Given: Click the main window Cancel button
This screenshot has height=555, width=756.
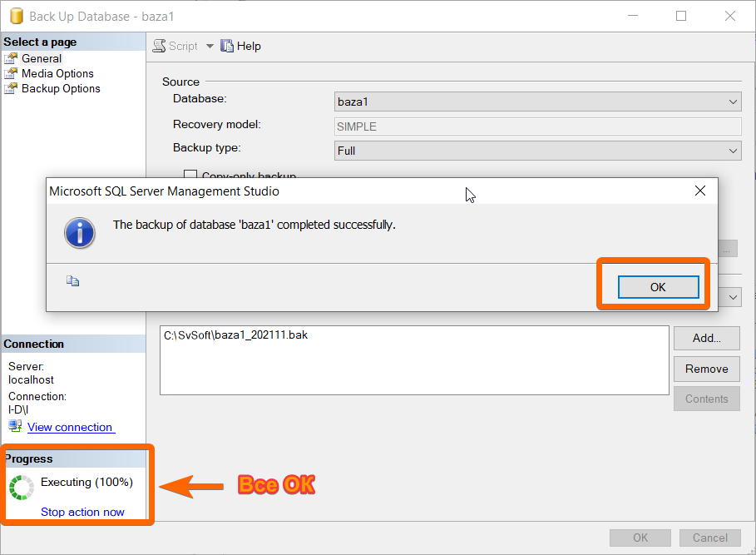Looking at the screenshot, I should (710, 538).
